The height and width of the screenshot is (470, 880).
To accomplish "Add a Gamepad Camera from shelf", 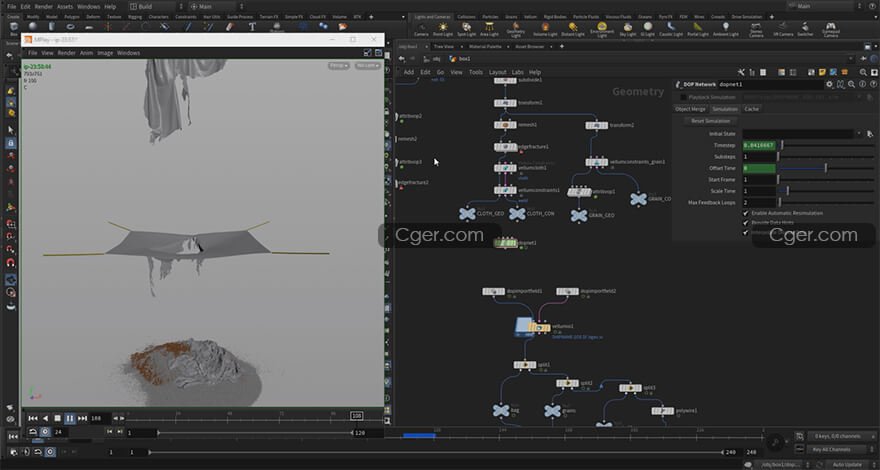I will point(831,30).
